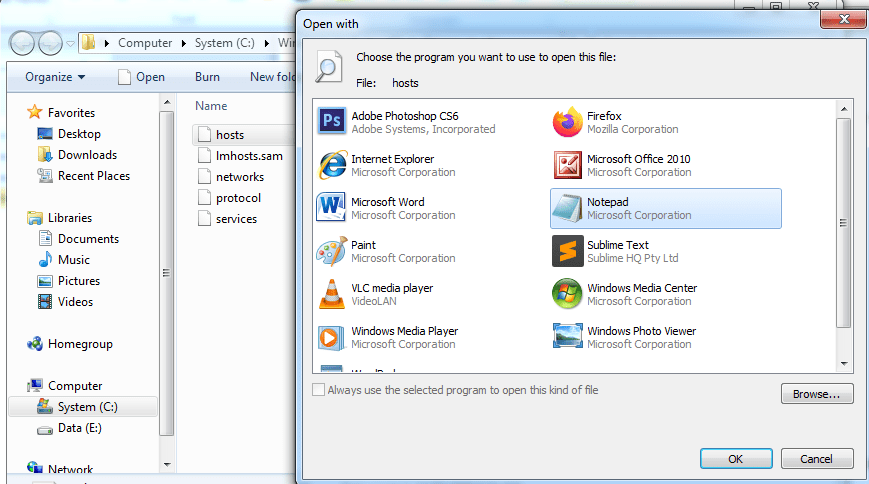The width and height of the screenshot is (869, 484).
Task: Click the Name column header
Action: tap(211, 106)
